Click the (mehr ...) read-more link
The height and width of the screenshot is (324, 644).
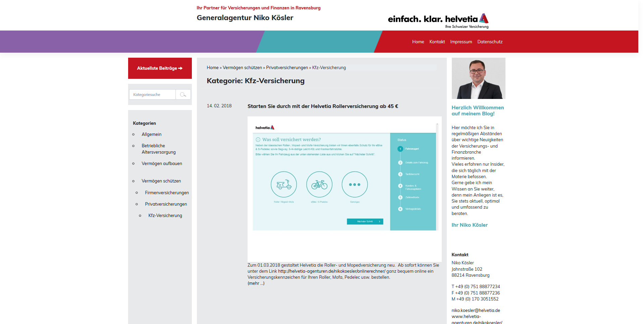click(x=256, y=283)
